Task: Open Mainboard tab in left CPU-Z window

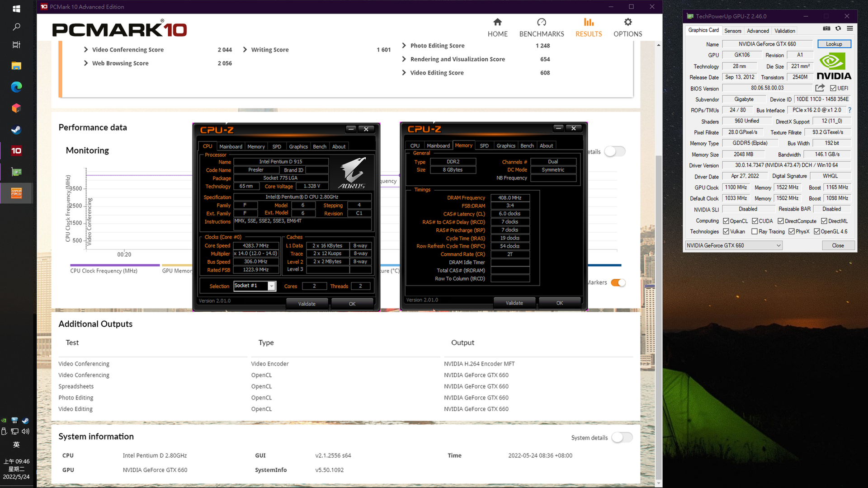Action: click(x=231, y=146)
